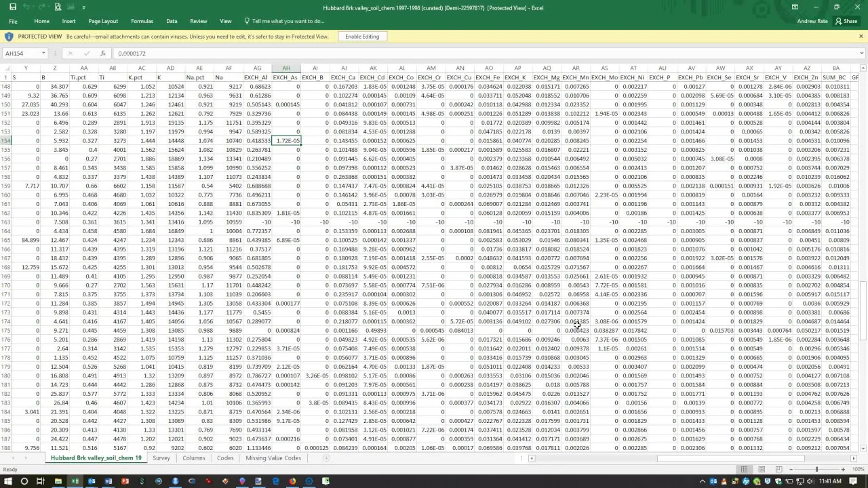Select the Review ribbon tab

199,21
